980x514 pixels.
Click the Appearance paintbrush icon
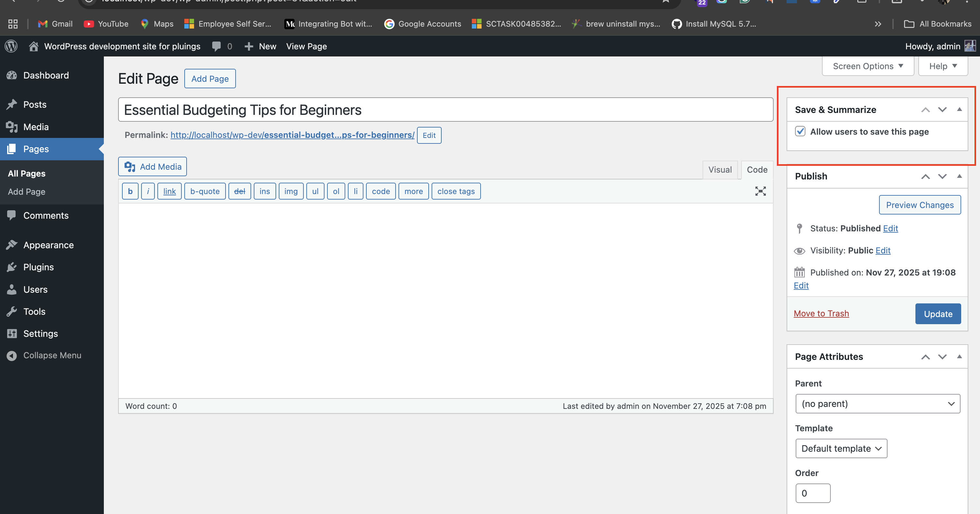[12, 245]
